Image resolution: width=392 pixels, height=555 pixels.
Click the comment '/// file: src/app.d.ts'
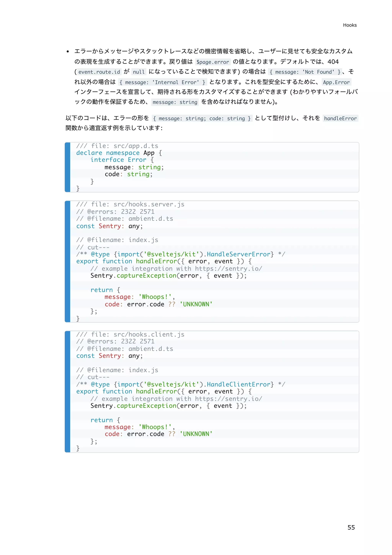tap(117, 146)
